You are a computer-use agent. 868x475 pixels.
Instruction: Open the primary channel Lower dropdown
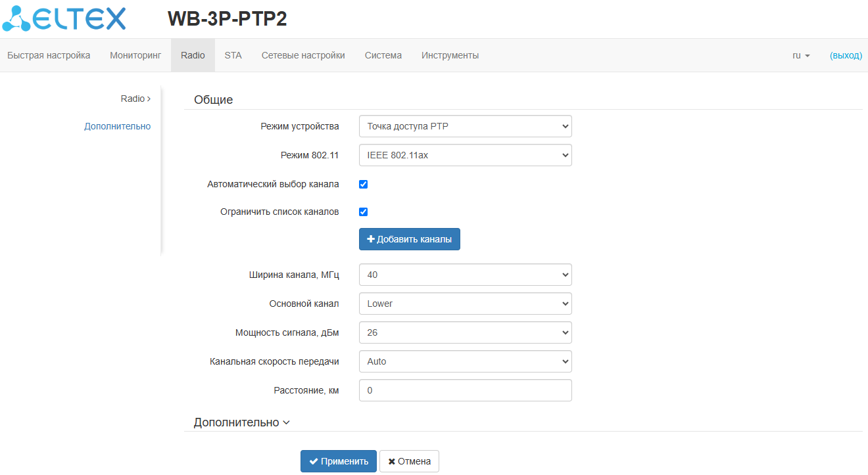465,304
